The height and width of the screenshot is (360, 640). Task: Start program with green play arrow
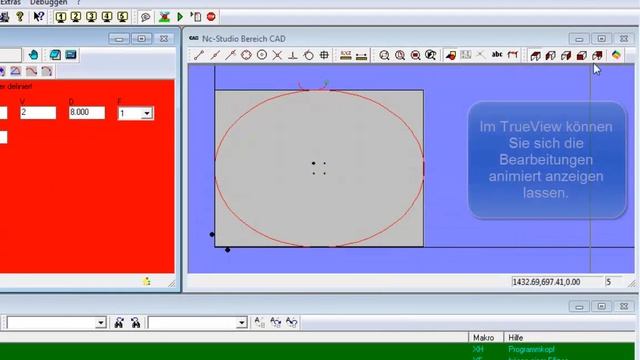pos(180,17)
